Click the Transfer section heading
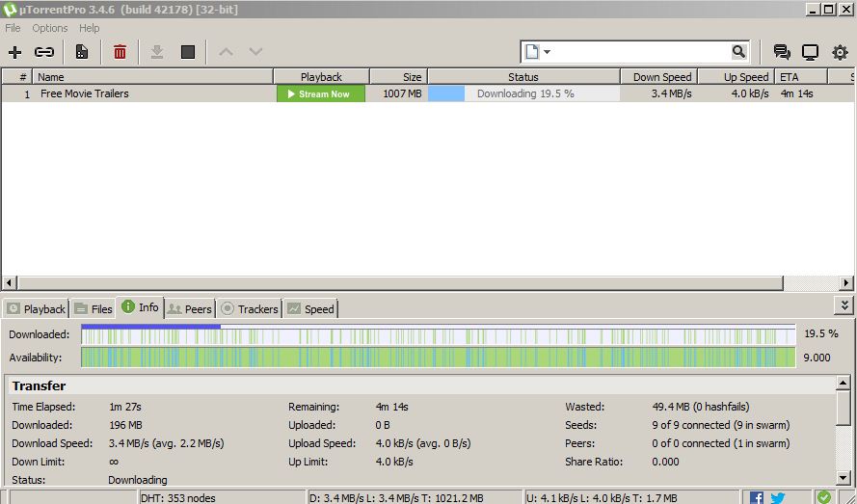The image size is (857, 504). click(39, 385)
